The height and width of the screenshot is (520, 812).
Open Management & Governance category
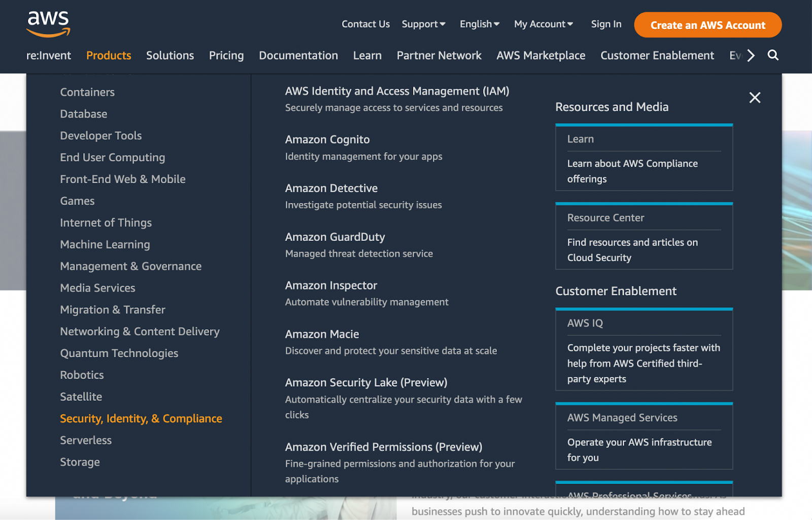[x=131, y=266]
